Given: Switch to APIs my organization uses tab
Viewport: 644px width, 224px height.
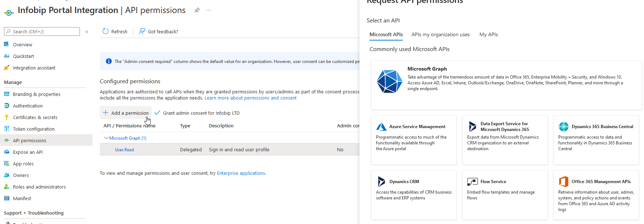Looking at the screenshot, I should 440,35.
